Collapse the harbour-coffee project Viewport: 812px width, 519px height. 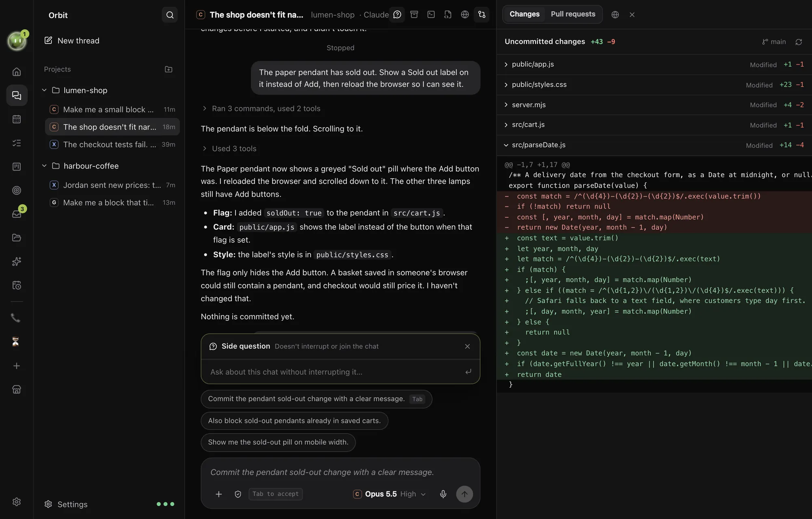pos(44,166)
